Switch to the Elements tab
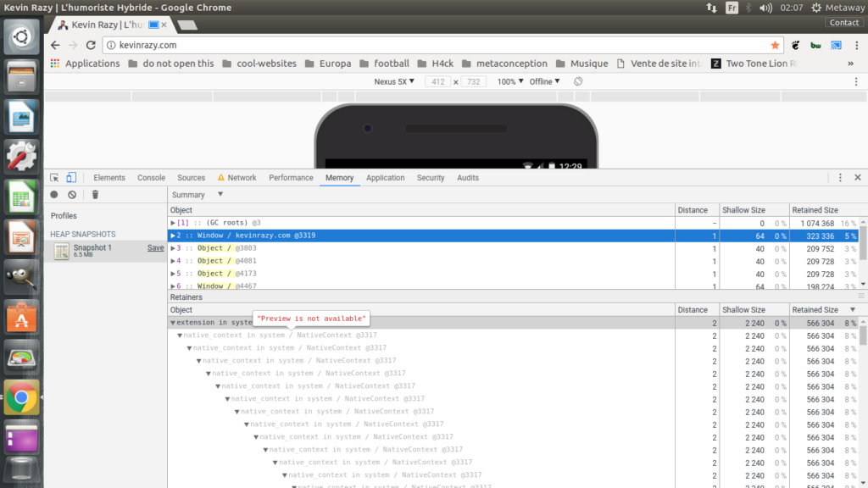868x488 pixels. point(109,178)
